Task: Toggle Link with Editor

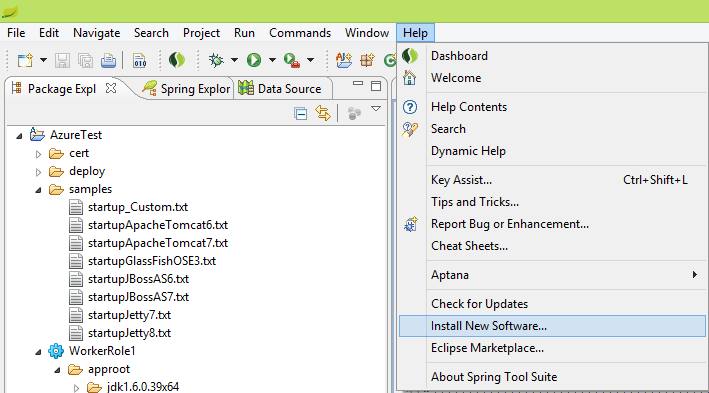Action: [x=323, y=113]
